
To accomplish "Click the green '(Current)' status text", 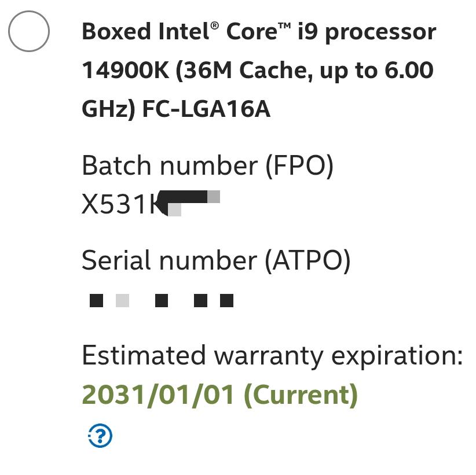I will click(x=301, y=395).
